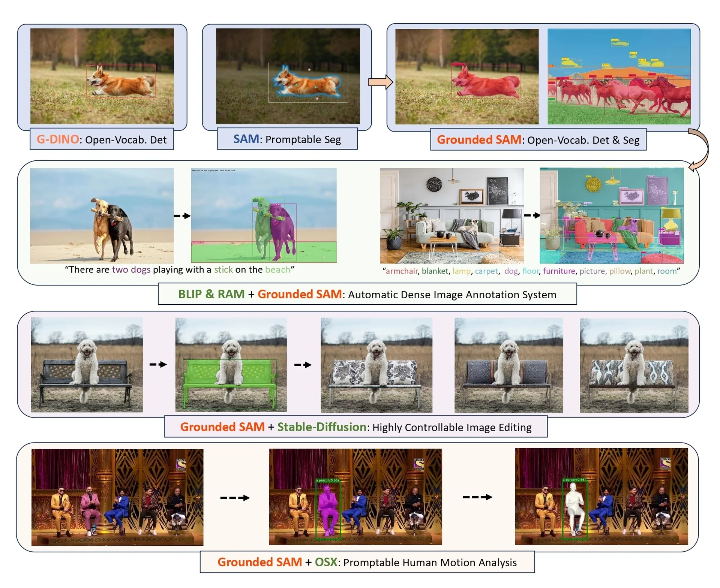720x588 pixels.
Task: Click the G-DINO corgi detection image
Action: (102, 76)
